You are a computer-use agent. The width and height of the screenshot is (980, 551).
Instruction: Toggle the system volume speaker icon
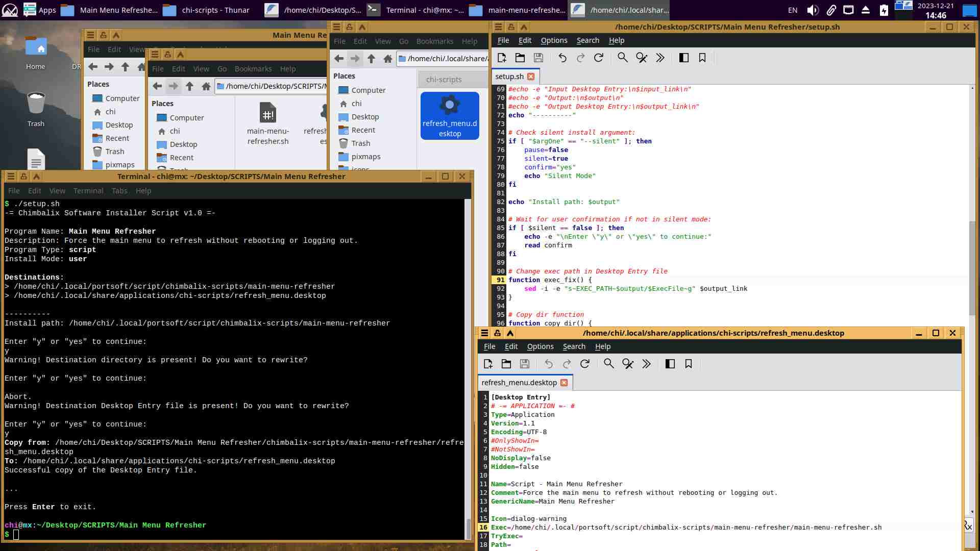pyautogui.click(x=813, y=10)
